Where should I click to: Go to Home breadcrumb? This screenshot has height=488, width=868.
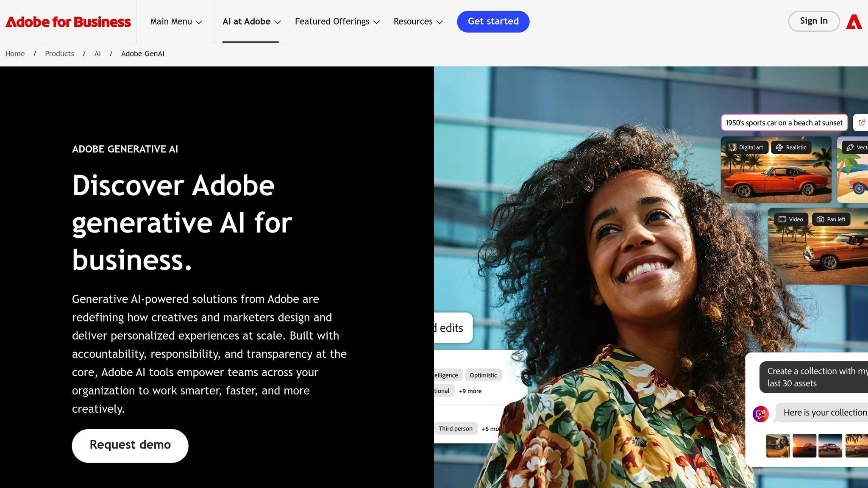tap(15, 54)
